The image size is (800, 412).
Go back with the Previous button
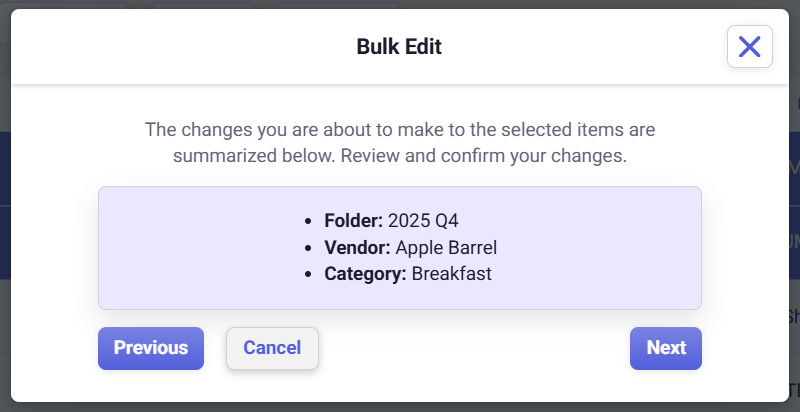(x=151, y=348)
